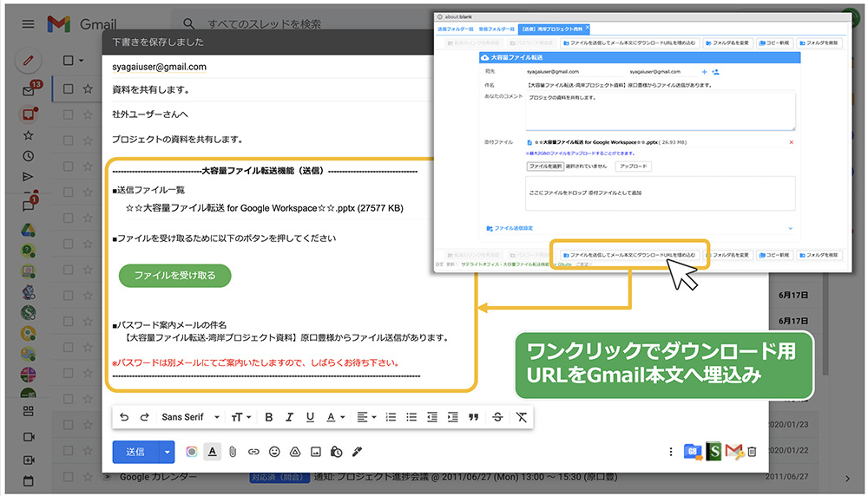Screen dimensions: 868x496
Task: Open the text color dropdown
Action: [335, 417]
